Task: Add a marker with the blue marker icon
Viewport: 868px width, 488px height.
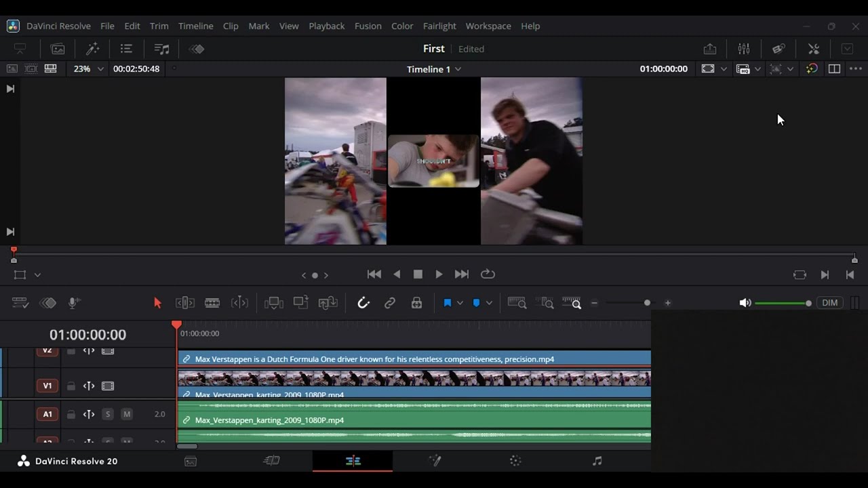Action: [476, 303]
